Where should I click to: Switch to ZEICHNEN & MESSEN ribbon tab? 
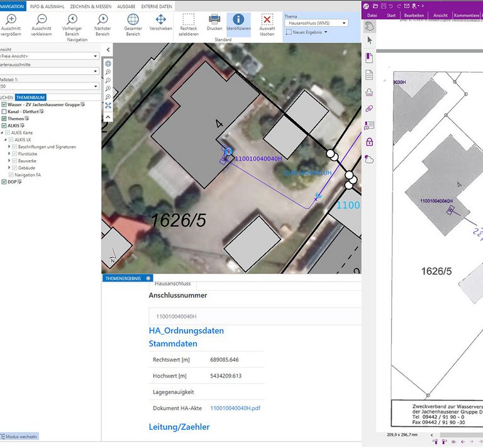[91, 6]
